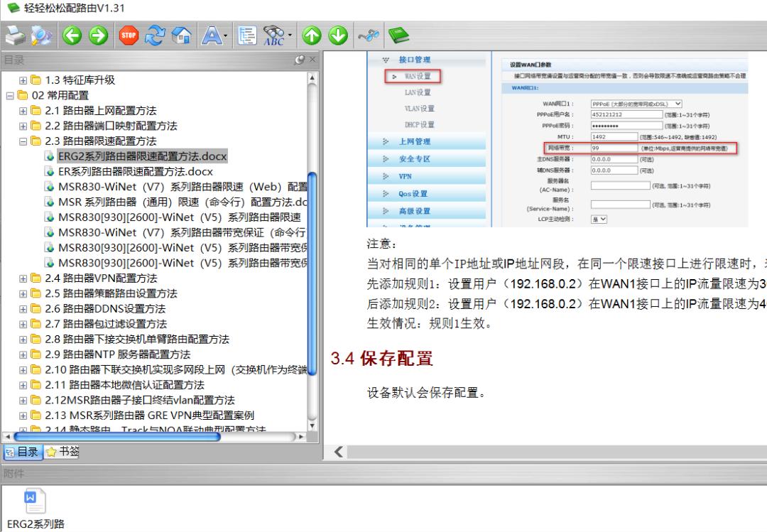Click the Print icon in the toolbar
Screen dimensions: 767x532
[x=16, y=35]
